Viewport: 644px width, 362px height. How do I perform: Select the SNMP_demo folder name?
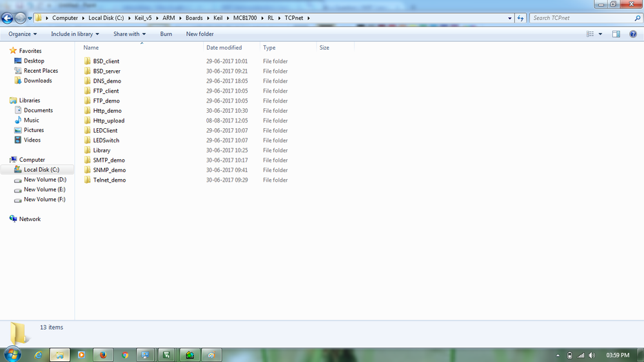click(x=109, y=170)
